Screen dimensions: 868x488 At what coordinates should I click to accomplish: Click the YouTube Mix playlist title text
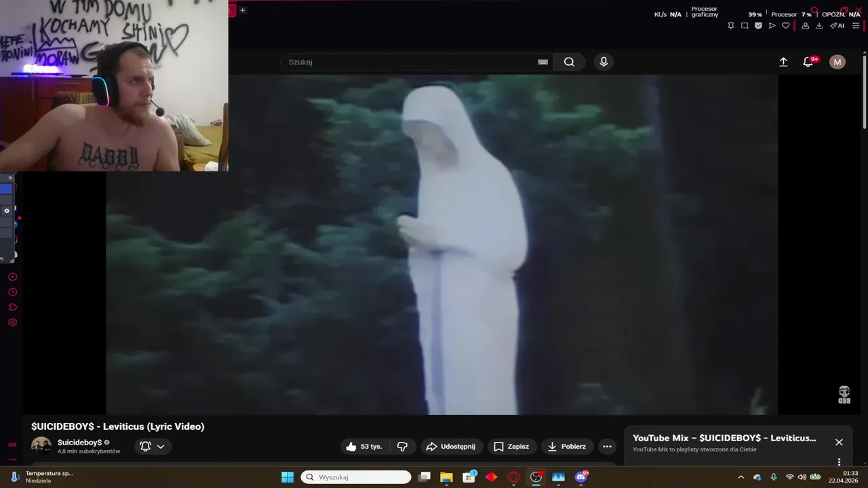[x=724, y=438]
